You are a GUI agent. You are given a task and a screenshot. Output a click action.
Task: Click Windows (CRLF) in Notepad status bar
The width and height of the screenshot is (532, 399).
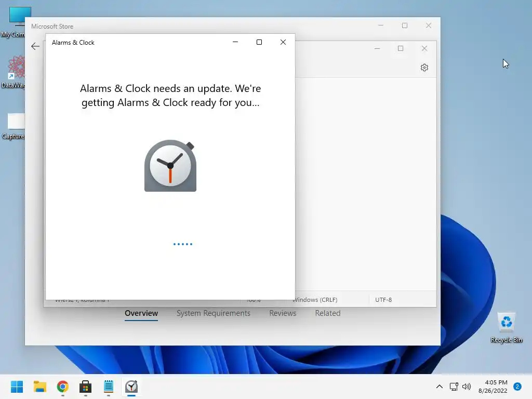tap(315, 300)
